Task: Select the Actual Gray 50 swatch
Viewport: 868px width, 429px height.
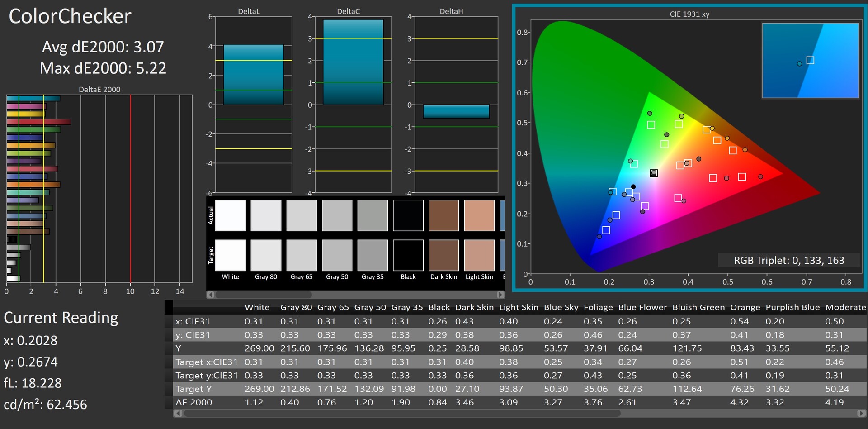Action: pos(337,215)
